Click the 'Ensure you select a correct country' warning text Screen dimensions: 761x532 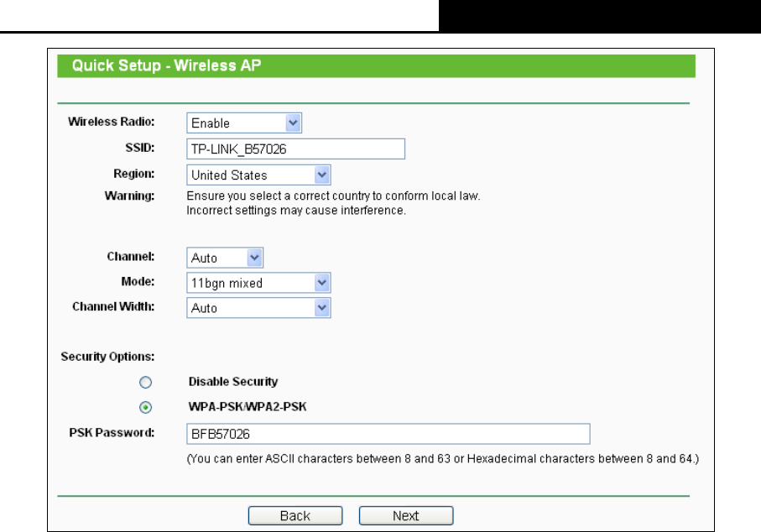(x=333, y=196)
